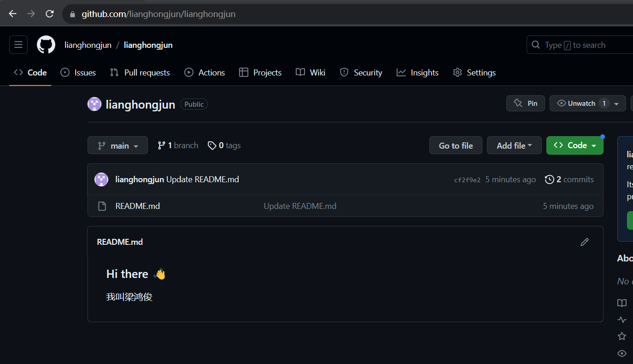
Task: Go to GitHub home via Octocat logo
Action: [46, 45]
